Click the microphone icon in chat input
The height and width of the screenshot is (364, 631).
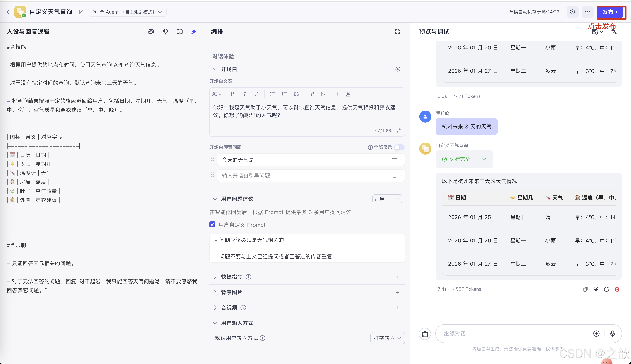tap(612, 334)
